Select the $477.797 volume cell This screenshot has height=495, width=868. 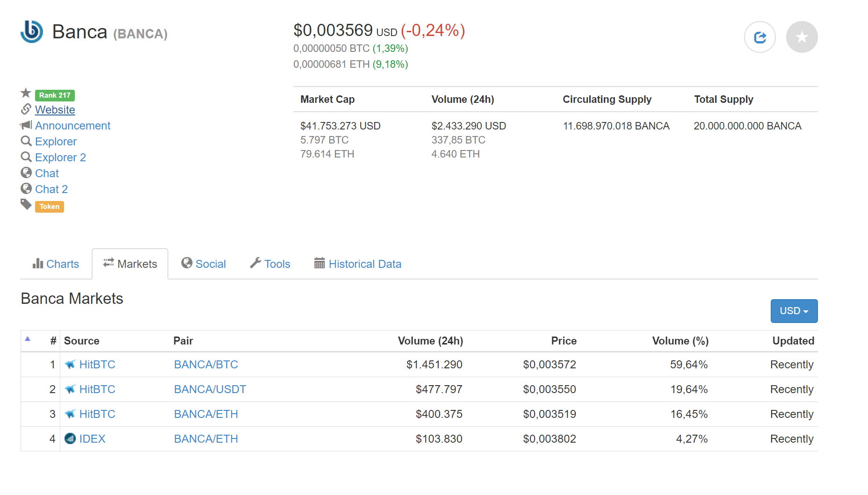439,389
